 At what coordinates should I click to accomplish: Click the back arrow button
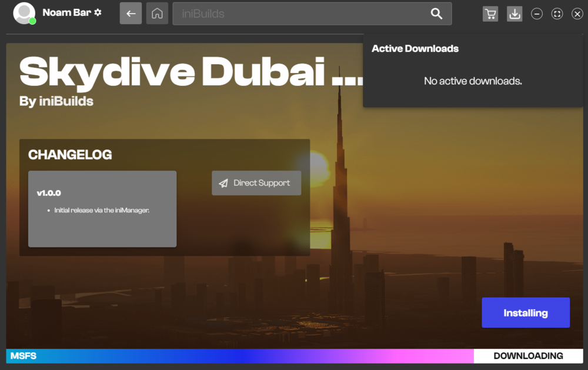[x=131, y=14]
